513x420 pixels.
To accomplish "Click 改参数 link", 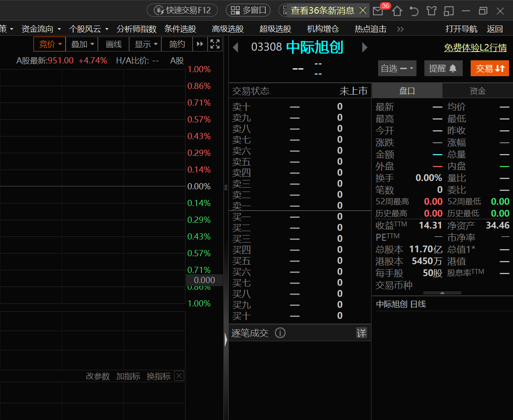I will (x=98, y=376).
